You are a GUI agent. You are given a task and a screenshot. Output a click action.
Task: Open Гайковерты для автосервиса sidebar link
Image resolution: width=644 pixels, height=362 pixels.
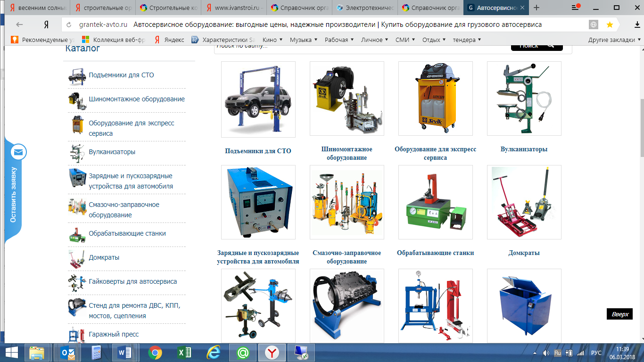tap(133, 281)
